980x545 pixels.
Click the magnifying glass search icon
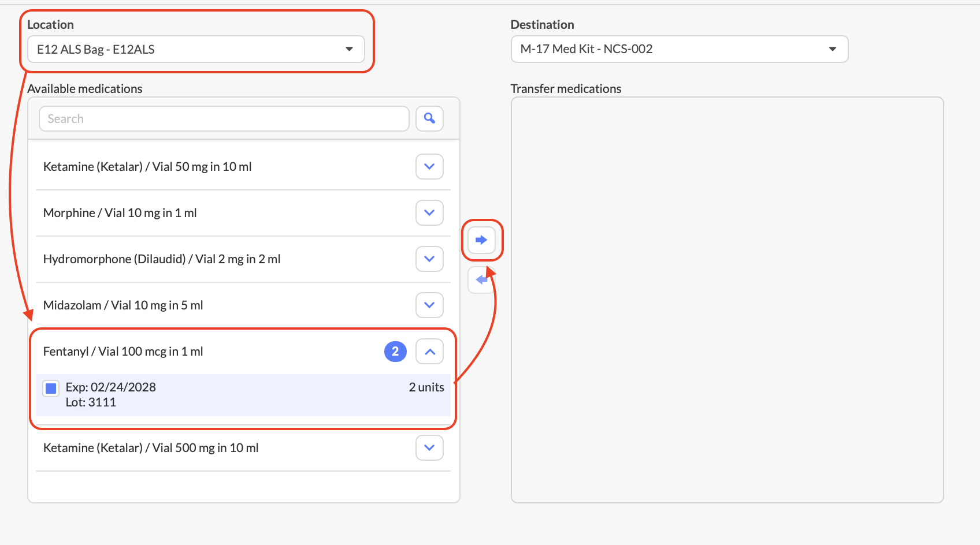click(x=429, y=118)
